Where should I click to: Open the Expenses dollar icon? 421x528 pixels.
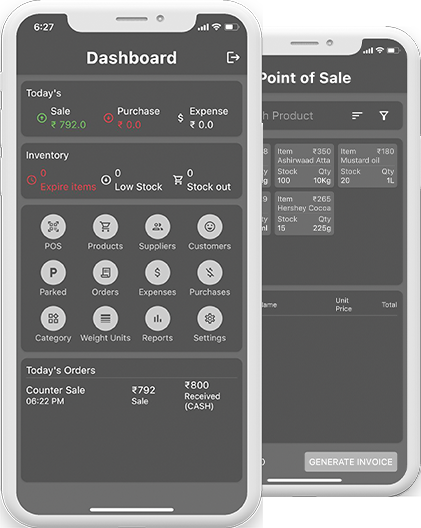(158, 272)
